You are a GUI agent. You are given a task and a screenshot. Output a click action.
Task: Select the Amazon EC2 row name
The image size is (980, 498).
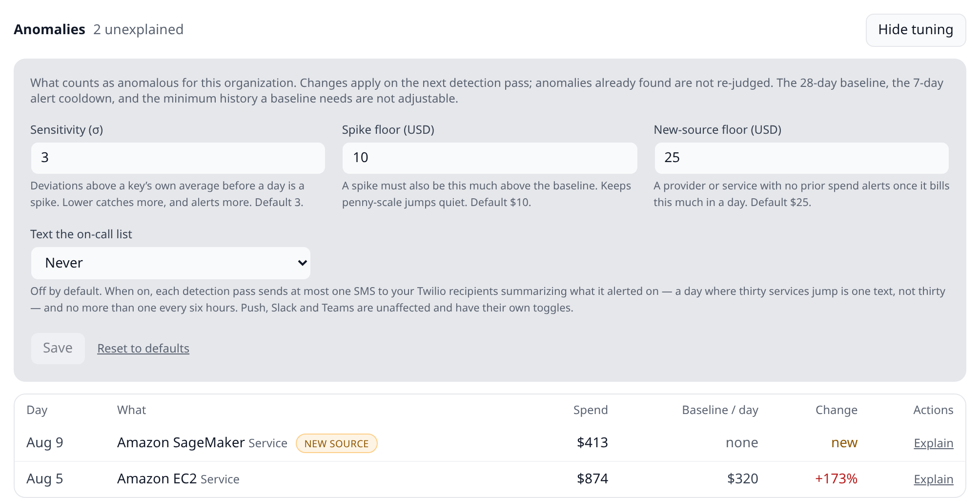[x=157, y=478]
